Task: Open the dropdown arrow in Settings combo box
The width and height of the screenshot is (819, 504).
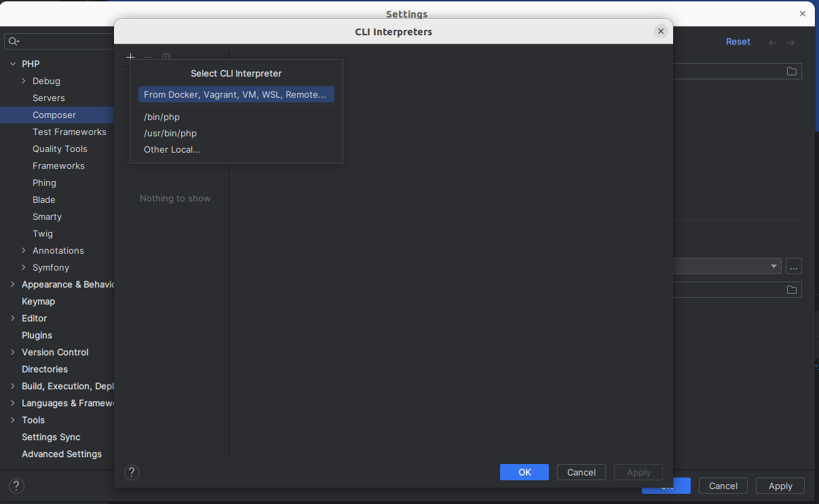Action: click(774, 267)
